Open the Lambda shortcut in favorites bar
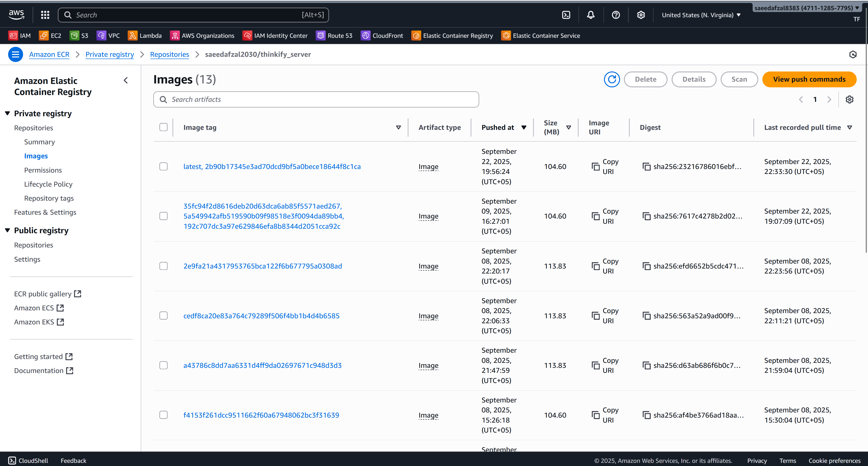 coord(145,35)
